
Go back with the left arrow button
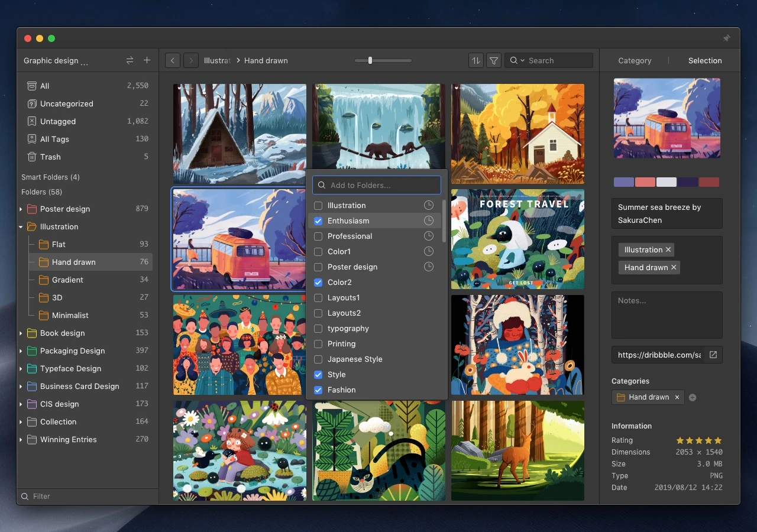click(172, 60)
